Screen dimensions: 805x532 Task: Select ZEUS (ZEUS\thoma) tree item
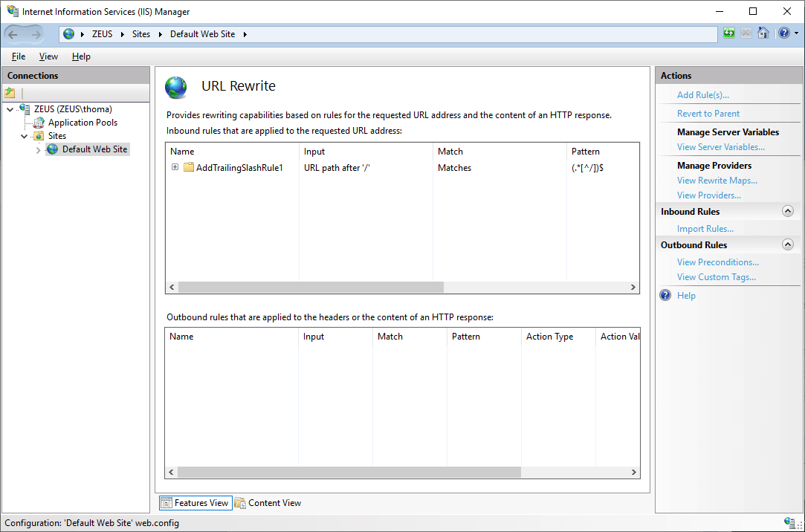click(73, 108)
